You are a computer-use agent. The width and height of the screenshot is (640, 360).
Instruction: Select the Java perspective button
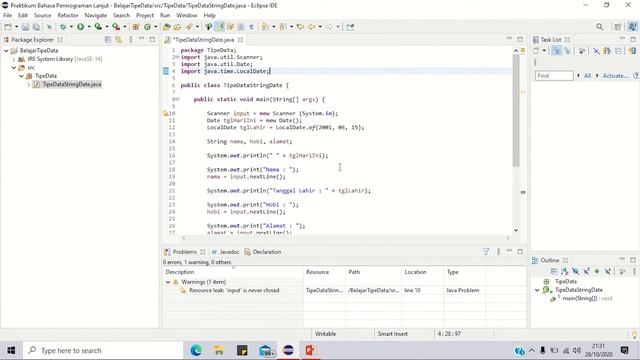(x=632, y=27)
